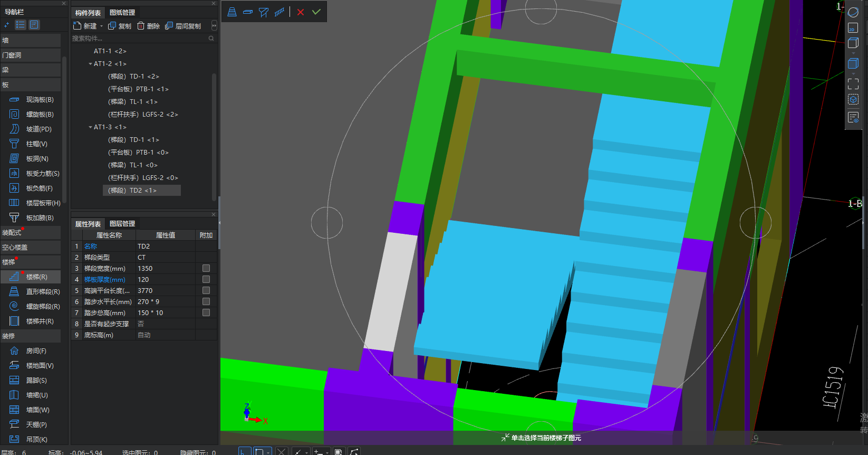Edit the 名称 value TD2
The image size is (868, 455).
(x=166, y=247)
